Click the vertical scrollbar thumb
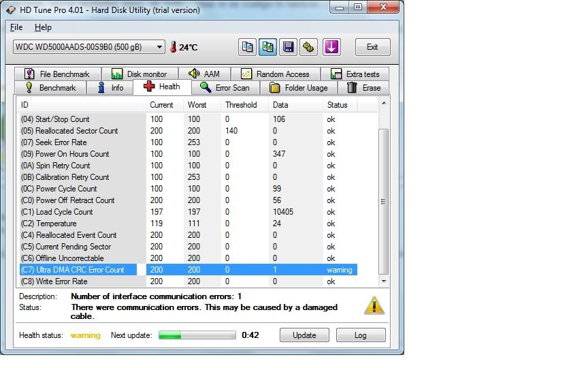 point(383,202)
